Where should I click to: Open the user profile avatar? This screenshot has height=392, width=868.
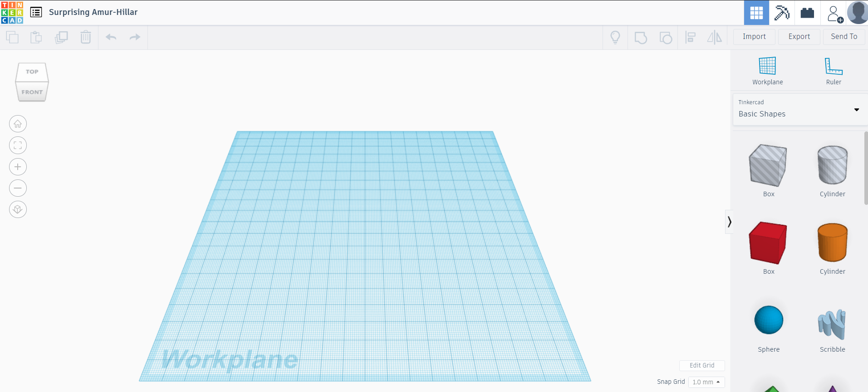coord(858,12)
